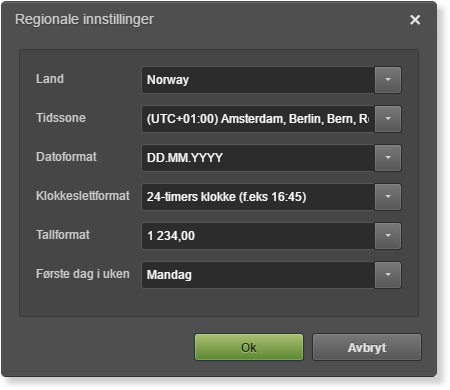Viewport: 450px width, 390px height.
Task: Expand the Klokkeslettformat dropdown arrow
Action: 388,197
